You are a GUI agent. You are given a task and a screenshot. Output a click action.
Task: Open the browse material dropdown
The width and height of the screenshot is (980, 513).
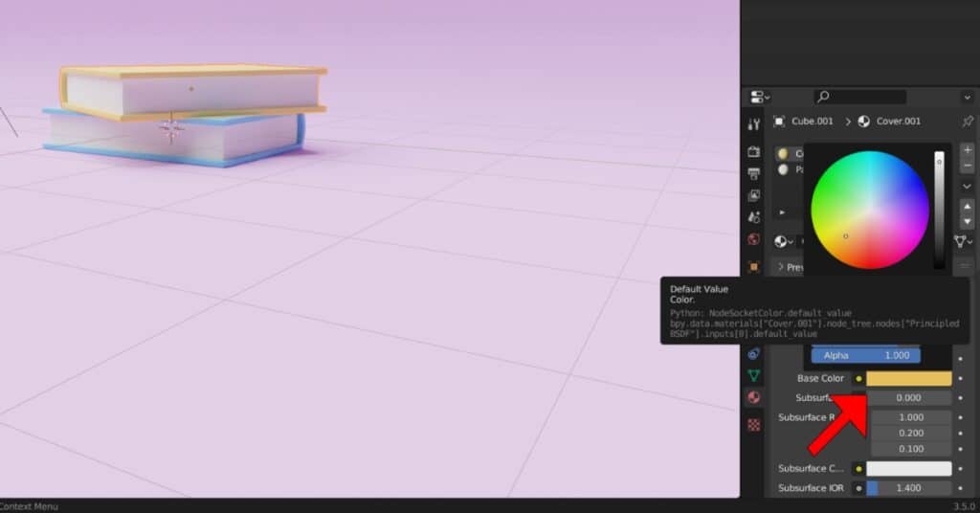point(783,242)
